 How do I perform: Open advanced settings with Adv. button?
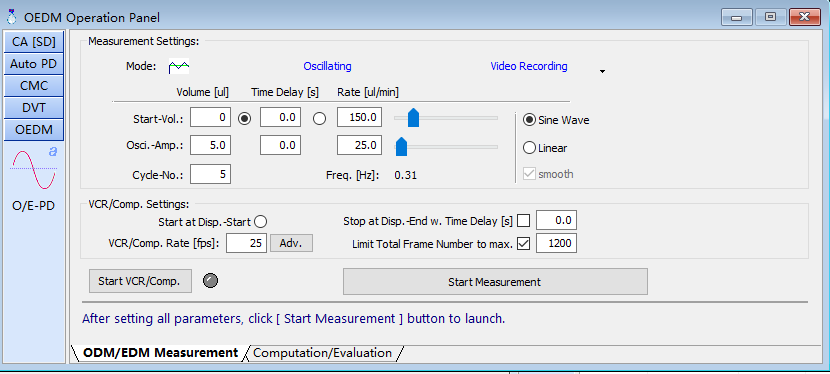pos(292,244)
